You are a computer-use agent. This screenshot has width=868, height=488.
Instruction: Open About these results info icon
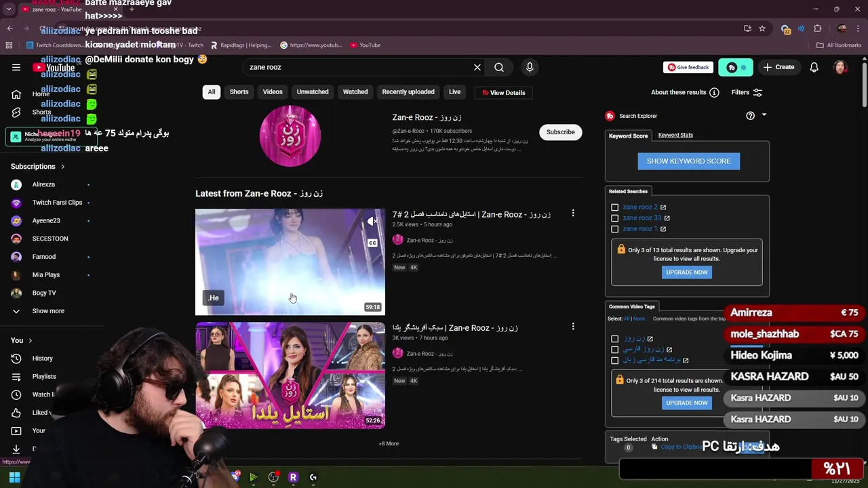[x=714, y=92]
